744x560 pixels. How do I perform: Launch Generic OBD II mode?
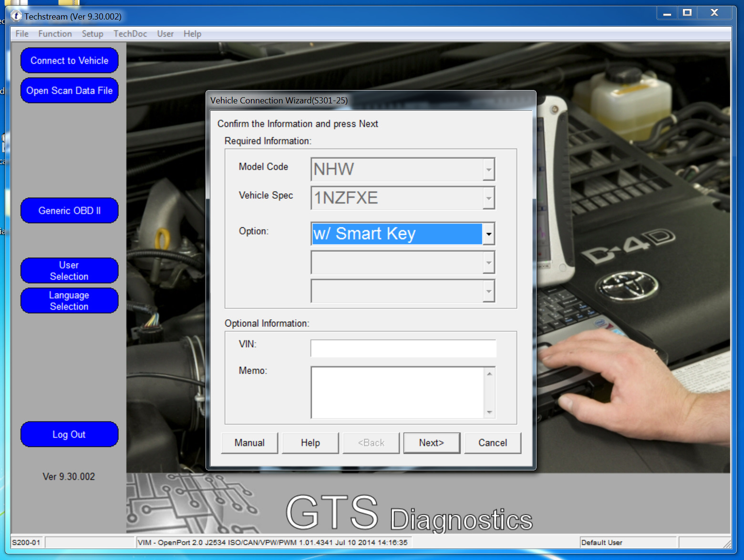pyautogui.click(x=70, y=211)
